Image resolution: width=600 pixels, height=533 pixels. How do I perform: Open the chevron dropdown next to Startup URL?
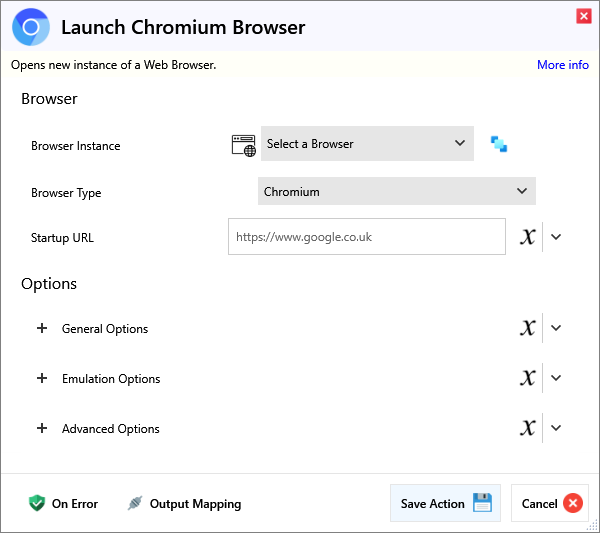point(557,237)
